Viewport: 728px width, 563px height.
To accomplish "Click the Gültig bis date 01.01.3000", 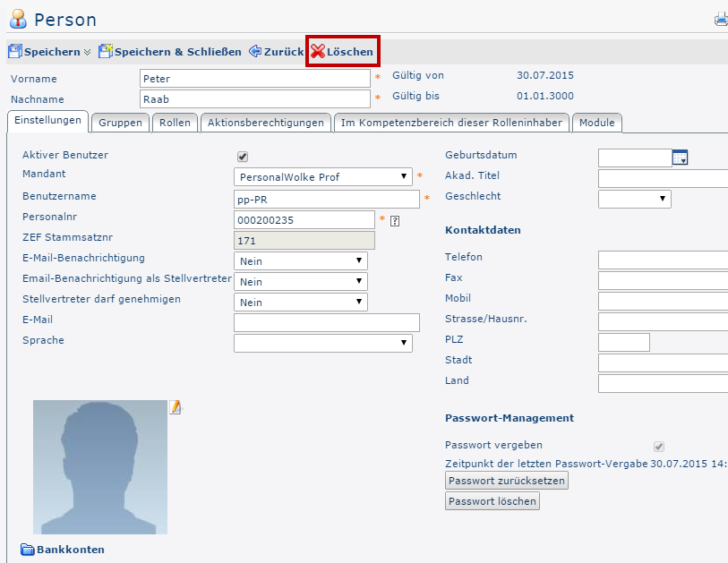I will pyautogui.click(x=545, y=96).
